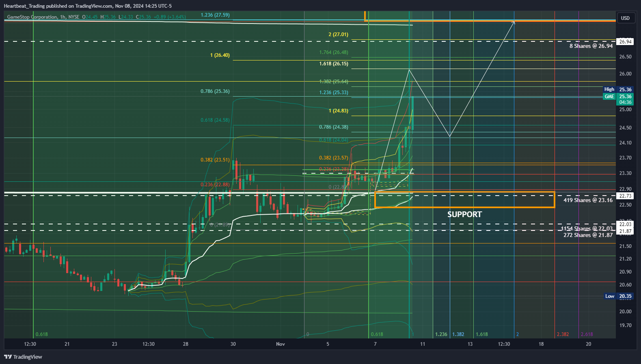Click the 11 date on time axis
Screen dimensions: 641x364
tap(423, 344)
